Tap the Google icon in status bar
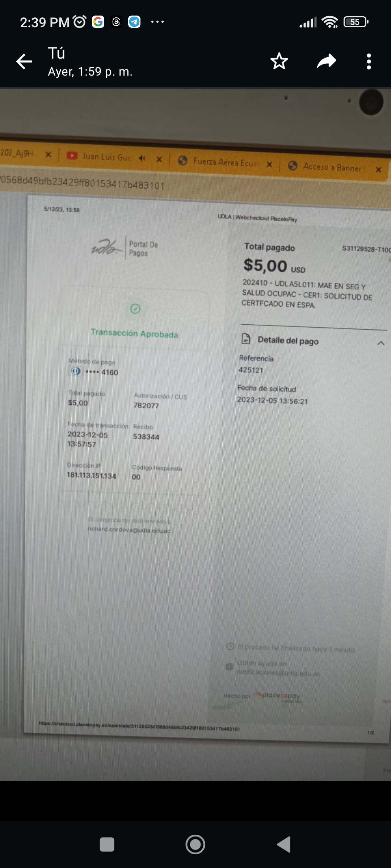 [x=98, y=22]
